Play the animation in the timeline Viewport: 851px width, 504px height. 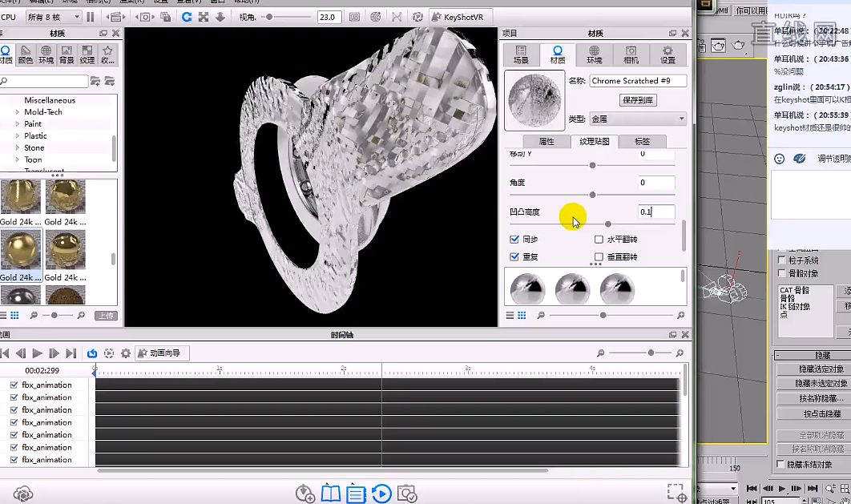coord(37,353)
